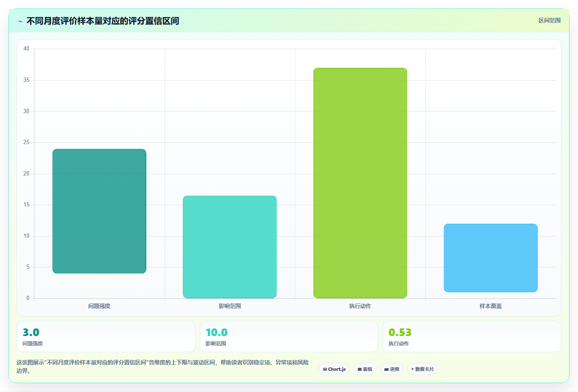
Task: Open the 3.0 问题强度 data card
Action: coord(106,336)
